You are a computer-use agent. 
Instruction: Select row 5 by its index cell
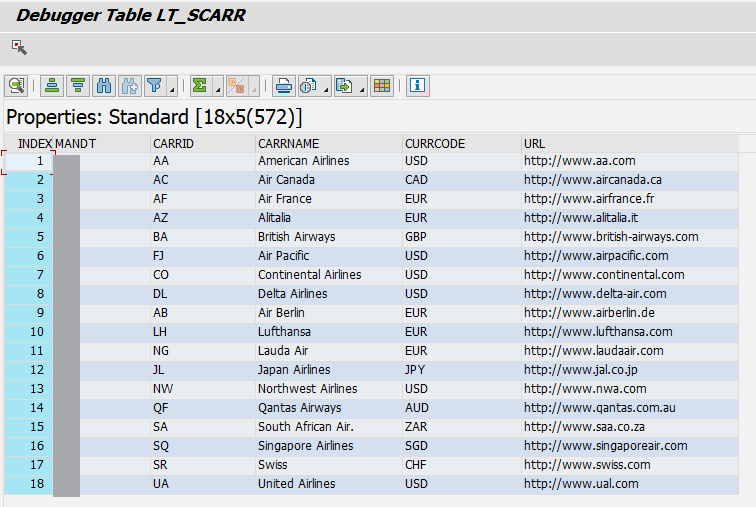(29, 237)
